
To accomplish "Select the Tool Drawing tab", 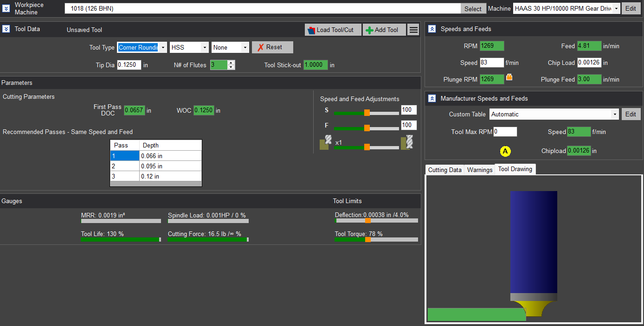I will (515, 169).
